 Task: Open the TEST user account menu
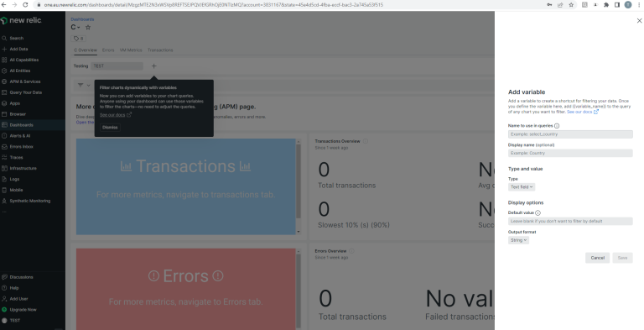[11, 320]
